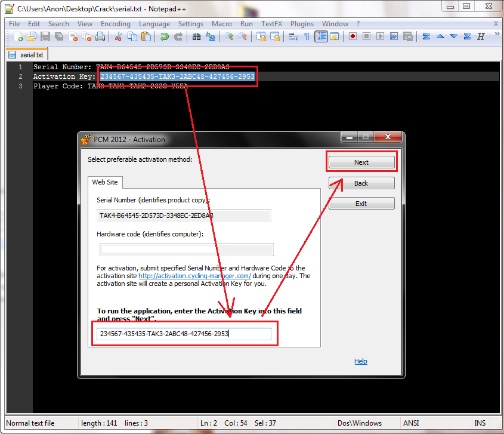This screenshot has height=434, width=504.
Task: Click the Next button in Activation dialog
Action: pos(361,162)
